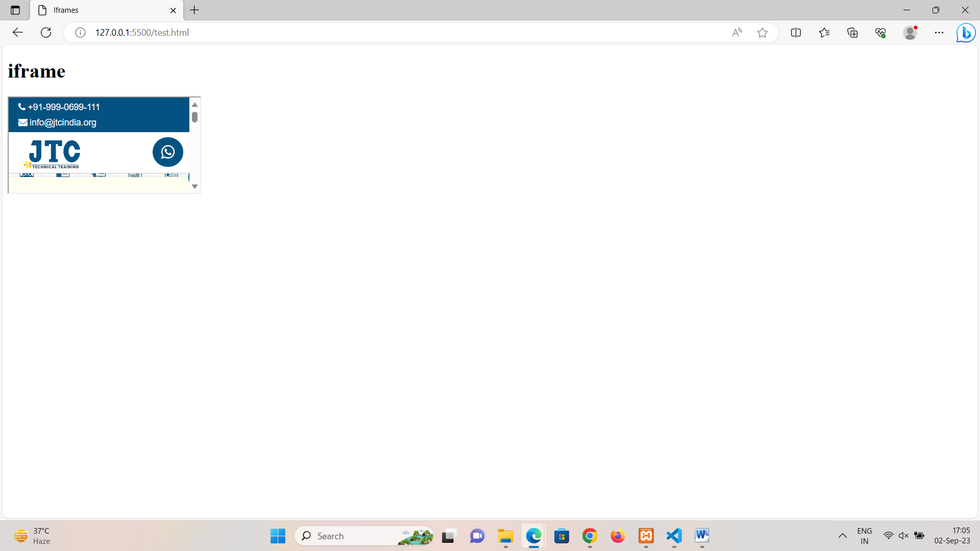The image size is (980, 551).
Task: Open the tab actions menu button
Action: [x=15, y=10]
